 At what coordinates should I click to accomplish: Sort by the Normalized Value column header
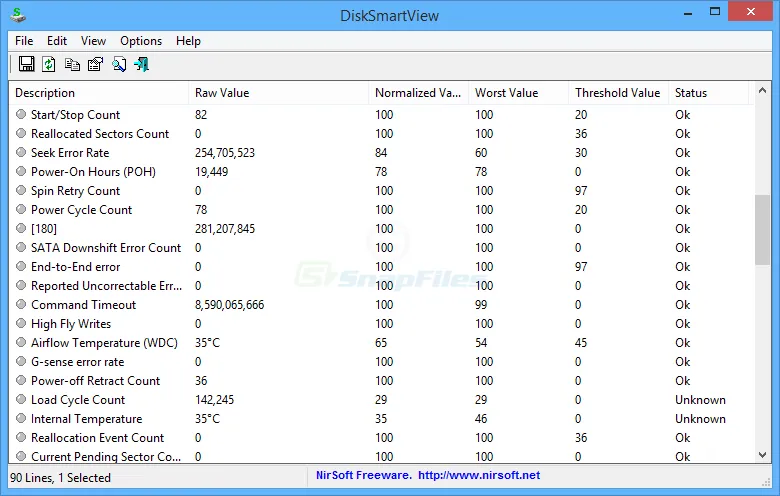418,93
